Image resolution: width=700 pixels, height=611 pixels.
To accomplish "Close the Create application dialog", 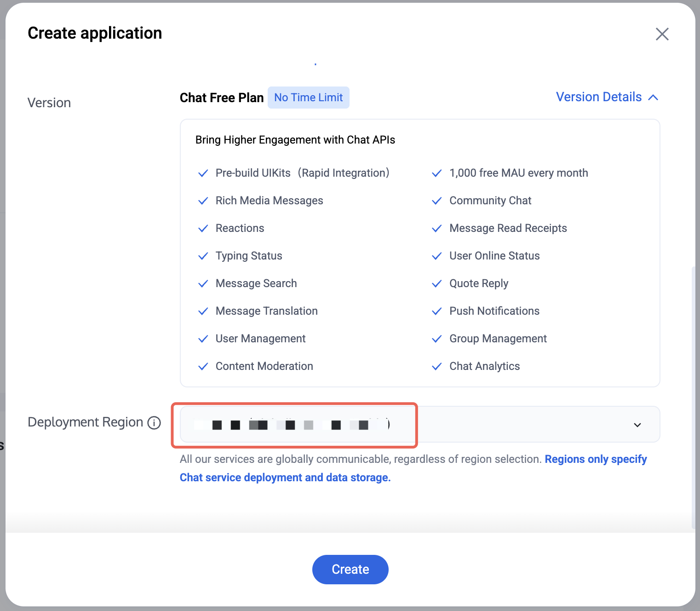I will coord(662,34).
